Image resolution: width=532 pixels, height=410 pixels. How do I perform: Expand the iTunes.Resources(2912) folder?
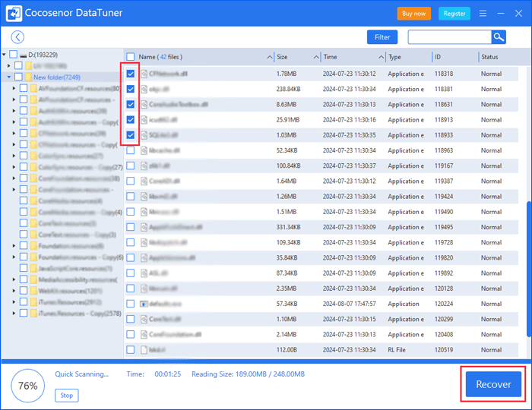tap(14, 301)
